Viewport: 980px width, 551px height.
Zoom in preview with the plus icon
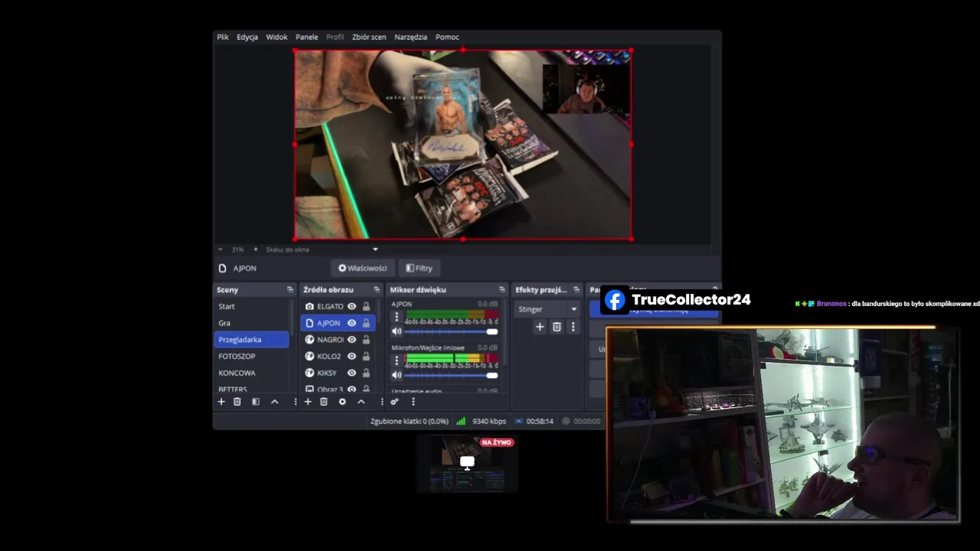256,249
